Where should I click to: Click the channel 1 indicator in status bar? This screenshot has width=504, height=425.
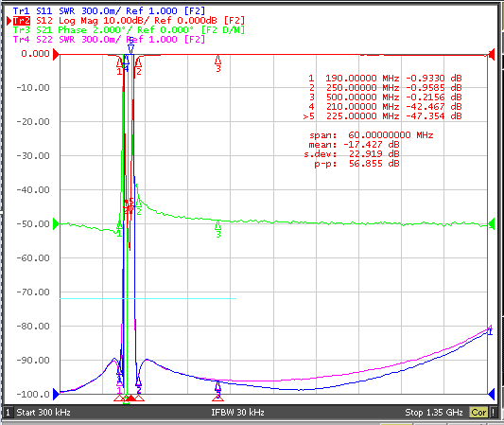click(x=8, y=412)
